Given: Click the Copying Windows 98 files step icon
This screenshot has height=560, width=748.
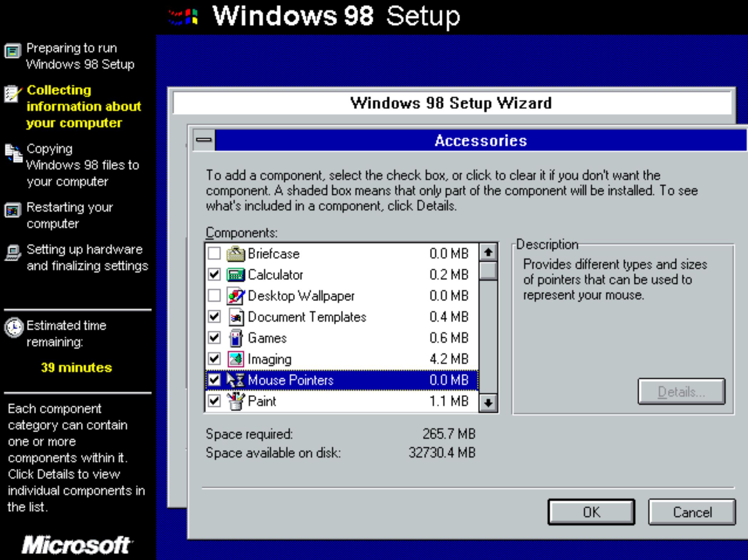Looking at the screenshot, I should 14,153.
